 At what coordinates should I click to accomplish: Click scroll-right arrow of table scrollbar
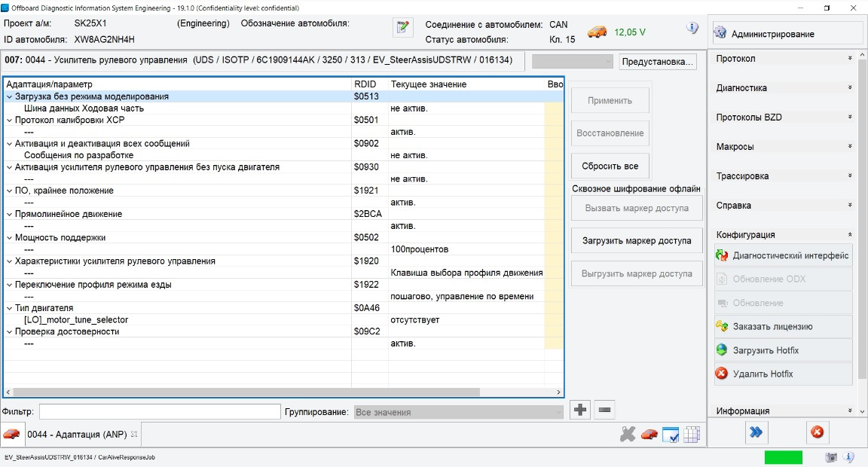click(558, 392)
